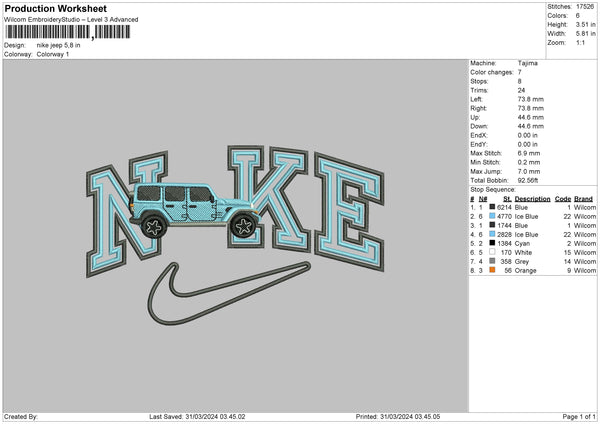Click the Left value 73.8 mm
Viewport: 600px width, 424px height.
[530, 99]
